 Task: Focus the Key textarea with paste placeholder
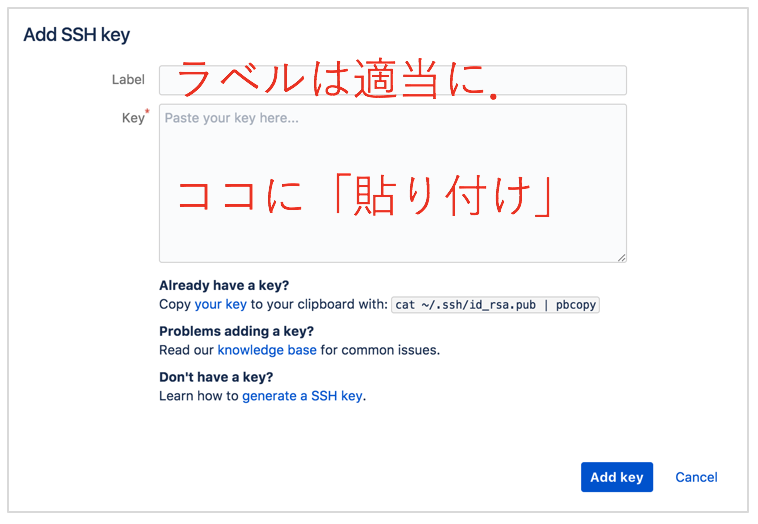[393, 183]
